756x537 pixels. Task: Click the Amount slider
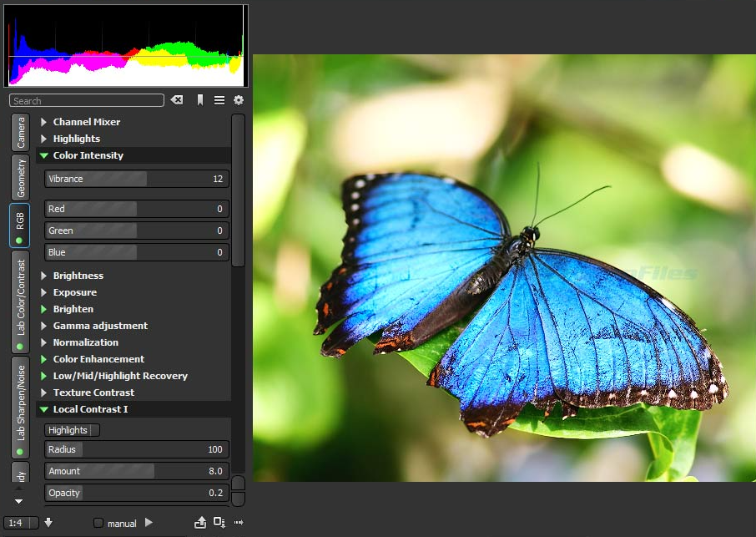(x=137, y=471)
